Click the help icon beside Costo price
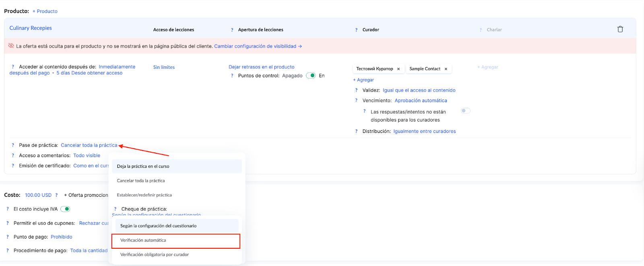Viewport: 644px width, 266px height. click(56, 195)
